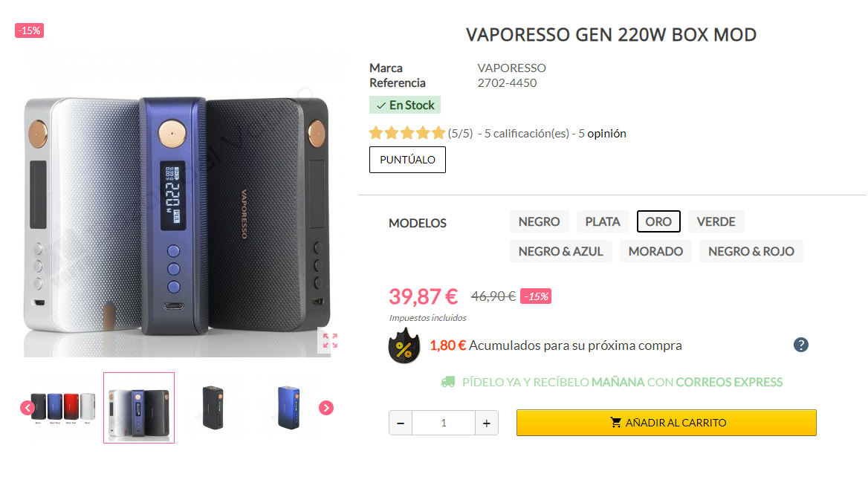
Task: Click the five-star rating icons
Action: [407, 133]
